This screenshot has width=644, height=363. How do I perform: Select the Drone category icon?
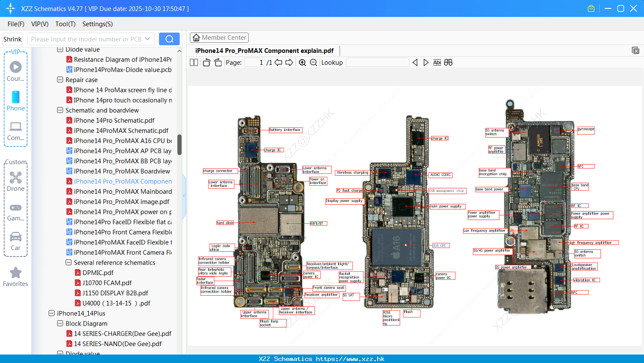[x=16, y=181]
